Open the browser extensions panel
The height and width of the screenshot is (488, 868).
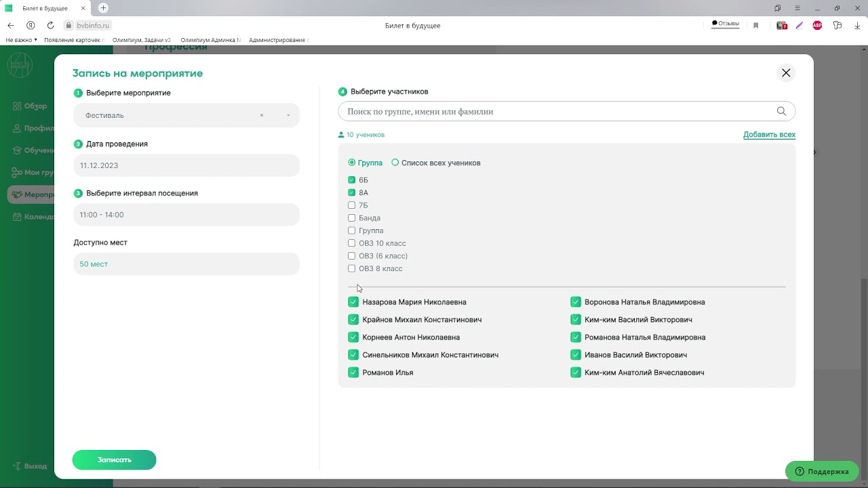[837, 25]
